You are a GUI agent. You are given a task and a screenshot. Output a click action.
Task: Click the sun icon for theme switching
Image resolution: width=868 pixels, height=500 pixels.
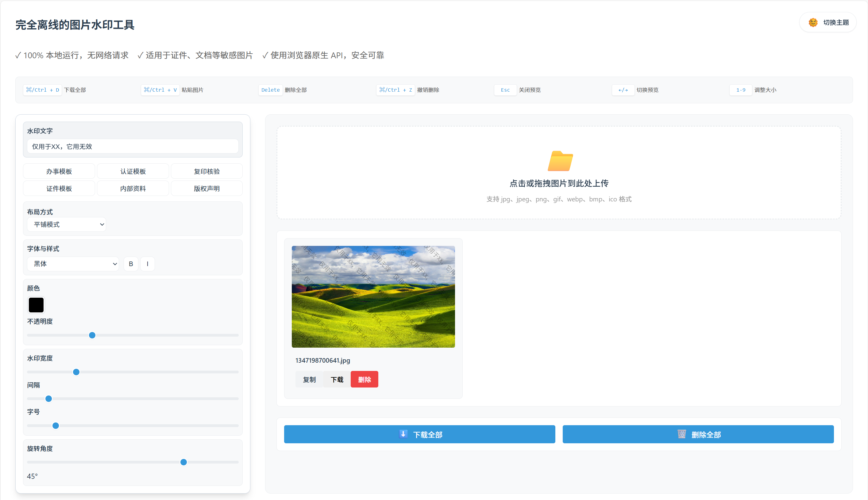click(x=813, y=23)
